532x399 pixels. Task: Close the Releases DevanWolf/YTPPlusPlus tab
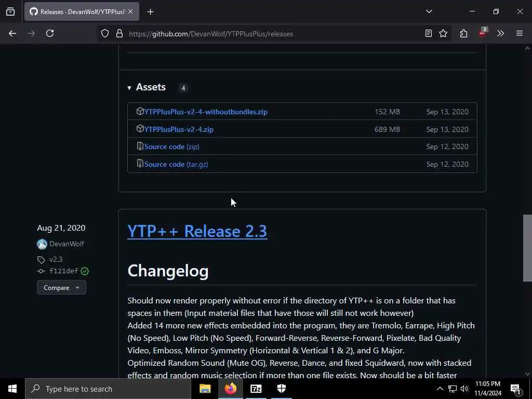coord(130,12)
